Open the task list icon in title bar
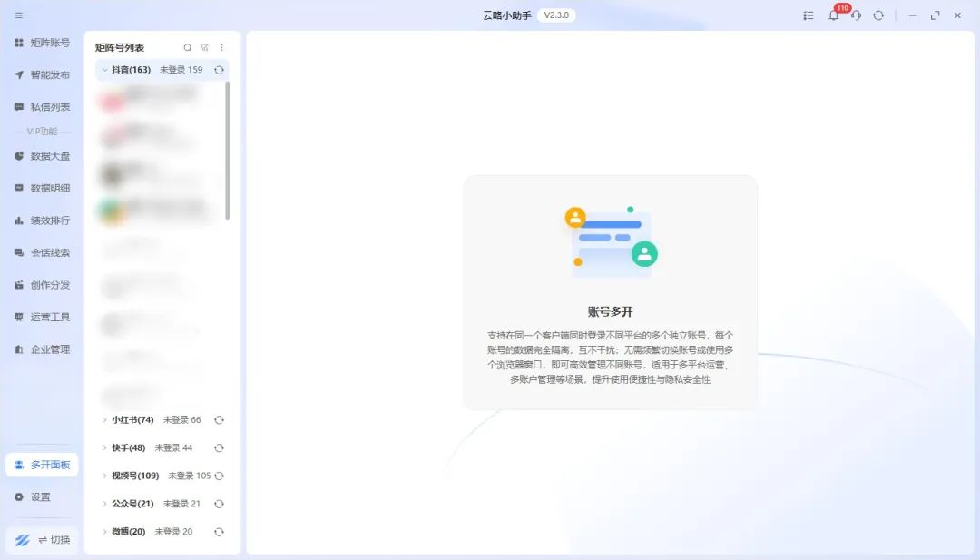 [808, 15]
